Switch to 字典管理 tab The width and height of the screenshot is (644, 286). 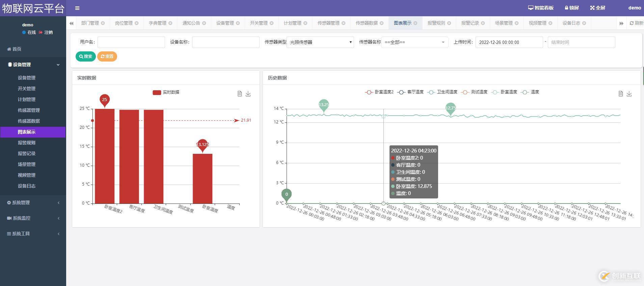coord(157,23)
